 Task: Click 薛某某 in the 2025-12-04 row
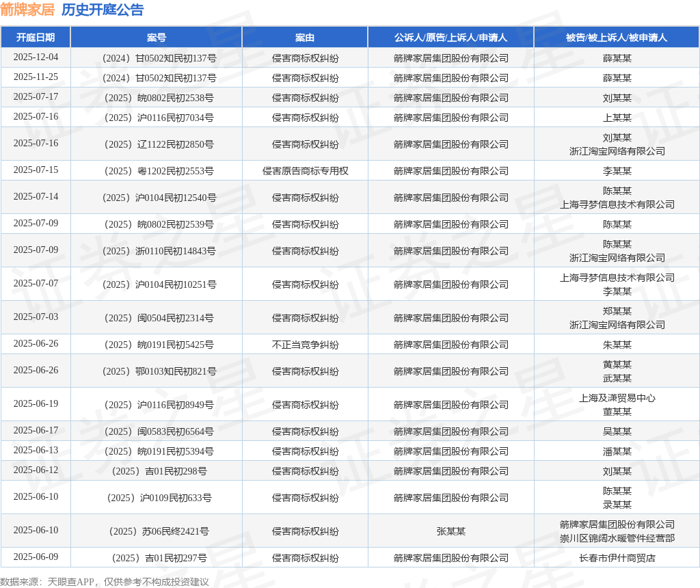click(x=617, y=58)
